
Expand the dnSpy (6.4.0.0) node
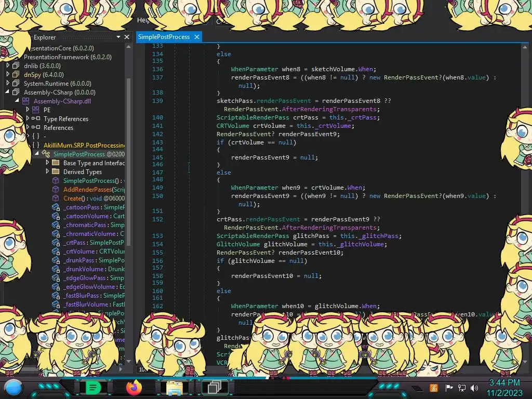click(x=8, y=74)
